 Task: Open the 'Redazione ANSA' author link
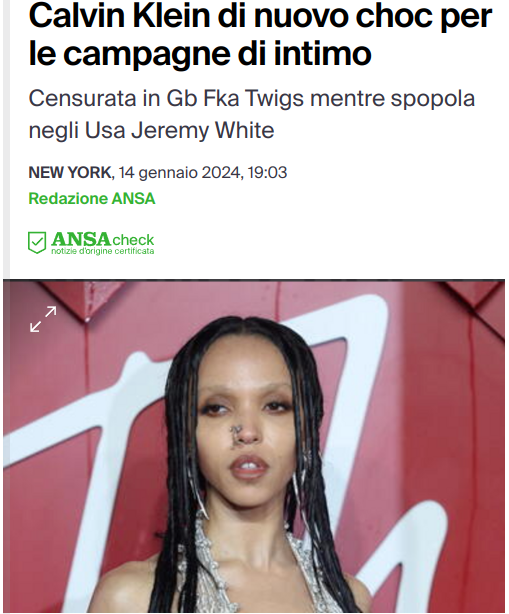pos(92,199)
